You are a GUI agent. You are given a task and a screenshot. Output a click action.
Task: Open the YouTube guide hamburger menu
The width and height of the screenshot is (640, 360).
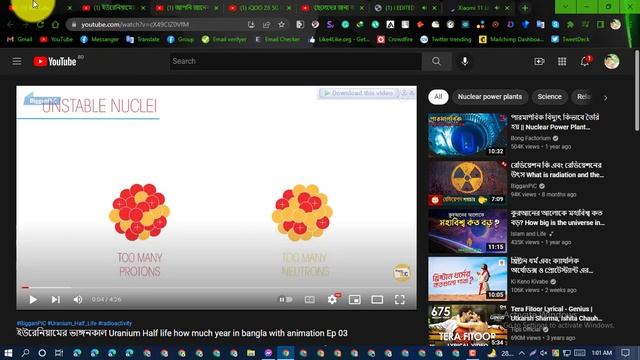[x=17, y=62]
